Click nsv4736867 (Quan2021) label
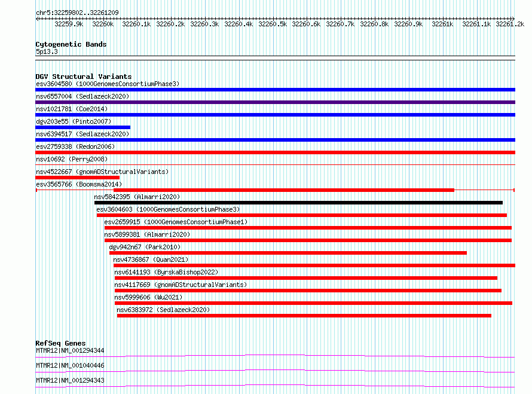532x394 pixels. click(151, 259)
